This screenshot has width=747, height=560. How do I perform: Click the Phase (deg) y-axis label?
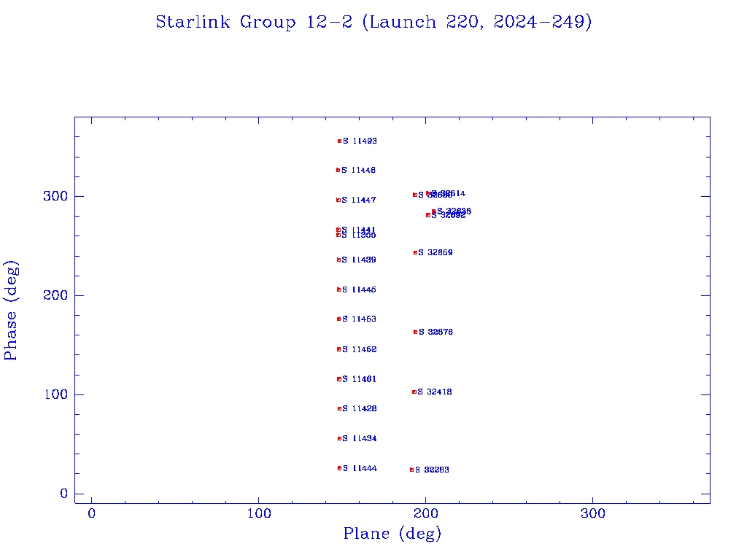coord(11,310)
